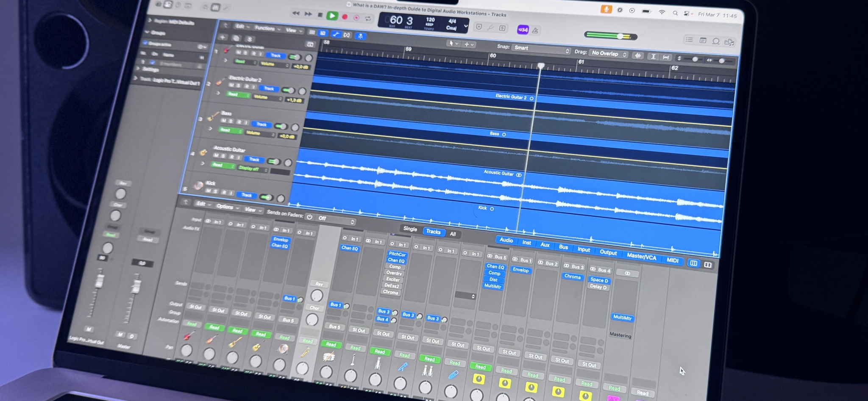Click the global track Solo S button
This screenshot has height=401, width=868.
click(x=250, y=39)
